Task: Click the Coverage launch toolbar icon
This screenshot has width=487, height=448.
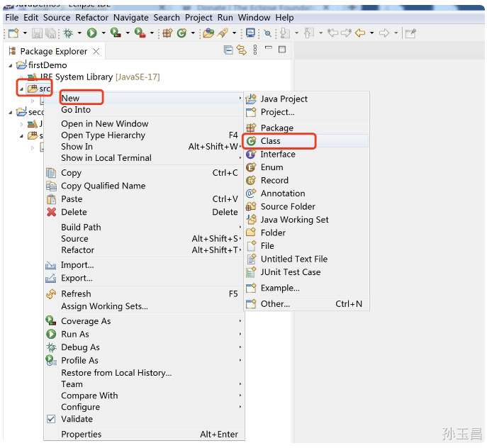Action: [116, 33]
